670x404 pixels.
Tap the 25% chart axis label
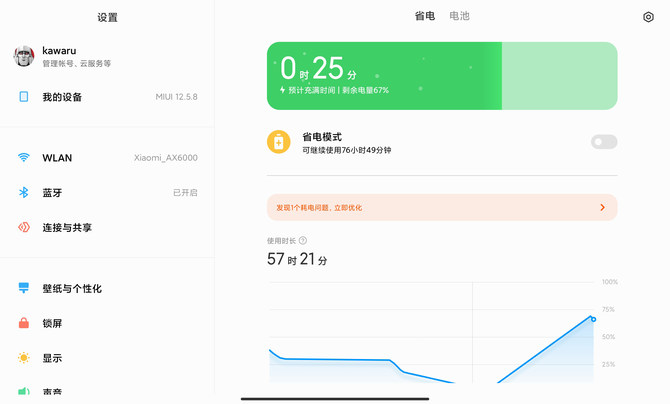coord(608,364)
